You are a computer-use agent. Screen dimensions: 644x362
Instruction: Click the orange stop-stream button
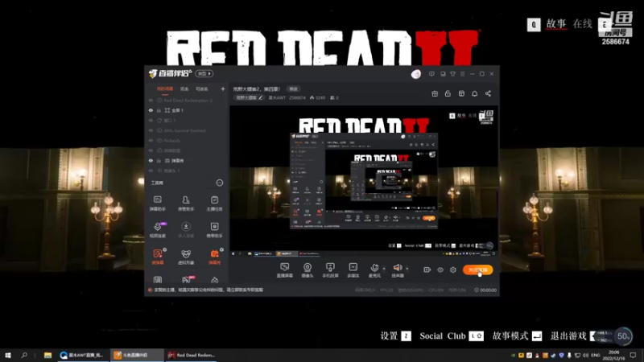[477, 269]
